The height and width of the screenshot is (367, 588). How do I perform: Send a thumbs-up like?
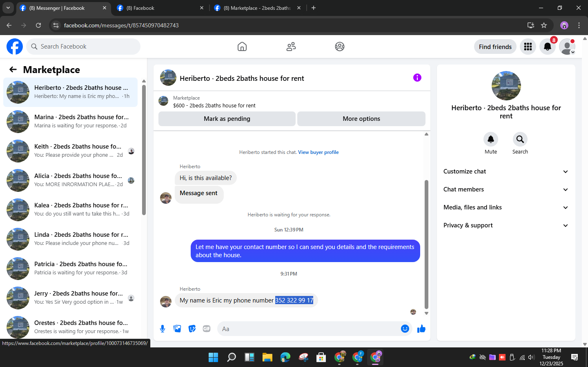click(x=421, y=329)
